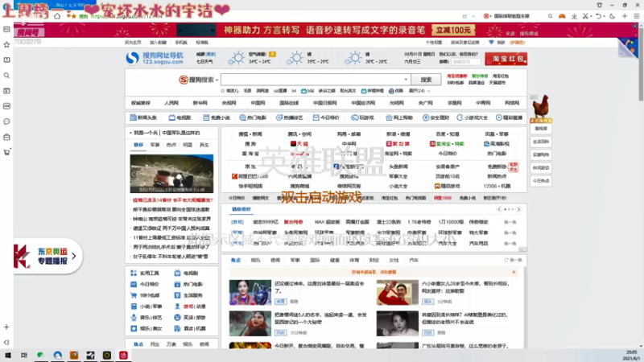Image resolution: width=644 pixels, height=362 pixels.
Task: Click the browser home button
Action: (x=57, y=16)
